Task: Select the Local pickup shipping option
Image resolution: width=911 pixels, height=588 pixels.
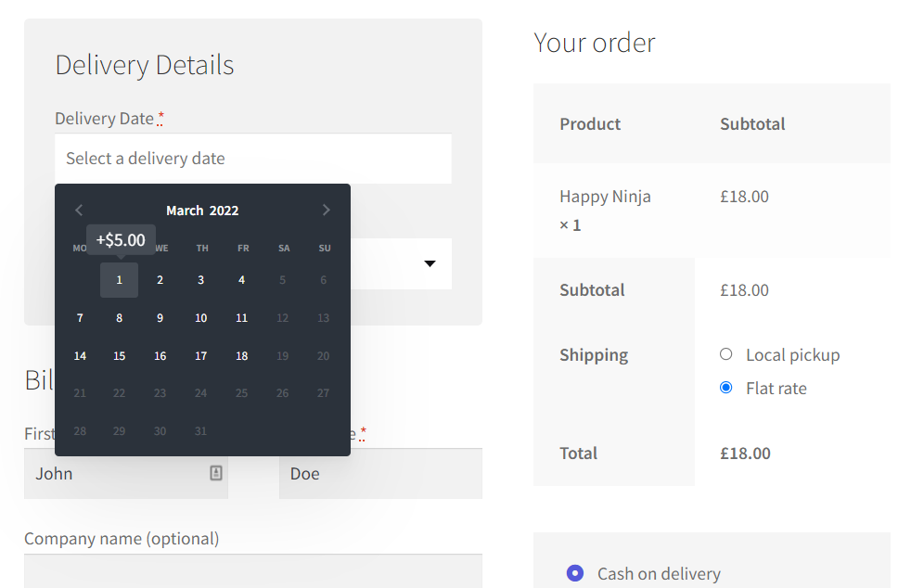Action: (725, 353)
